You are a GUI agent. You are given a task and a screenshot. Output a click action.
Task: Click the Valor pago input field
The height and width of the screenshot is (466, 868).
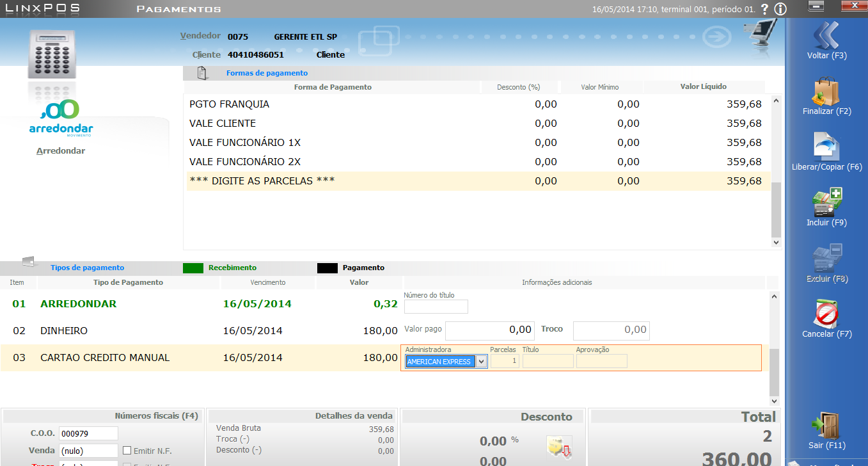(x=489, y=330)
